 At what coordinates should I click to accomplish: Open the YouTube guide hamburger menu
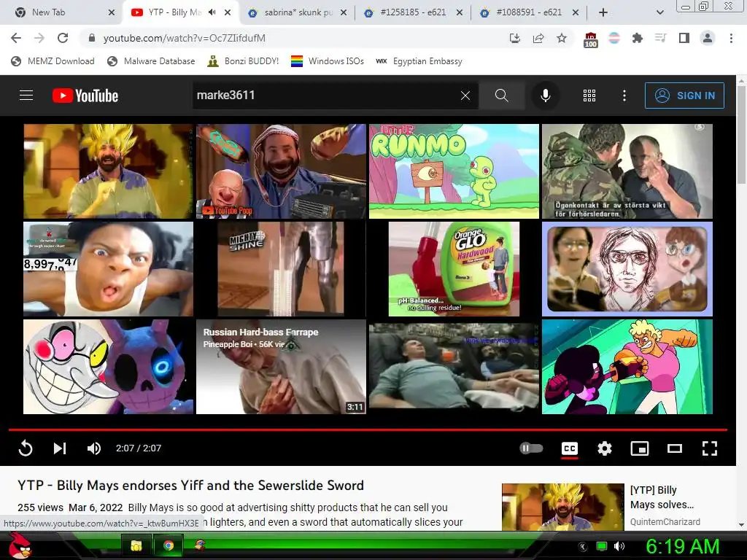pos(26,96)
